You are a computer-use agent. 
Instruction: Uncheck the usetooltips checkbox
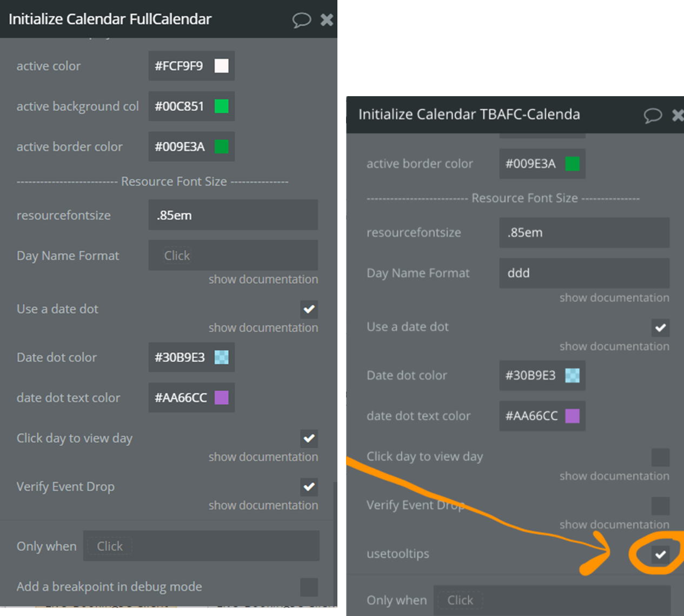click(x=660, y=554)
